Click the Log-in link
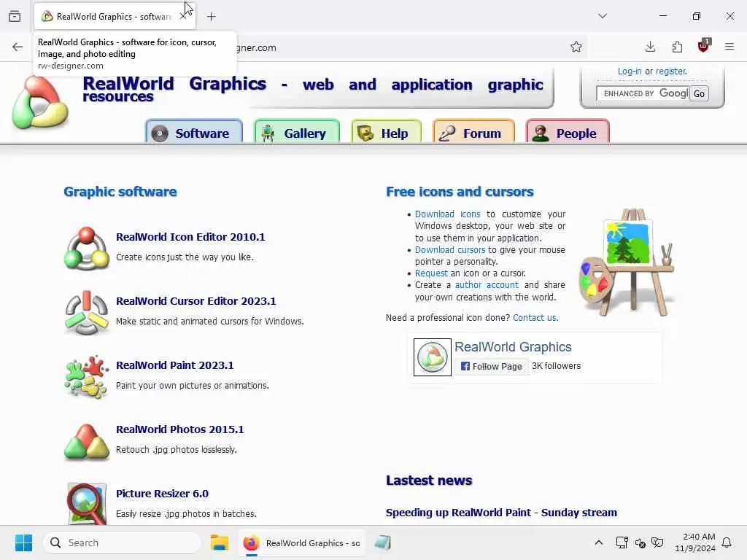This screenshot has width=747, height=560. [x=630, y=71]
